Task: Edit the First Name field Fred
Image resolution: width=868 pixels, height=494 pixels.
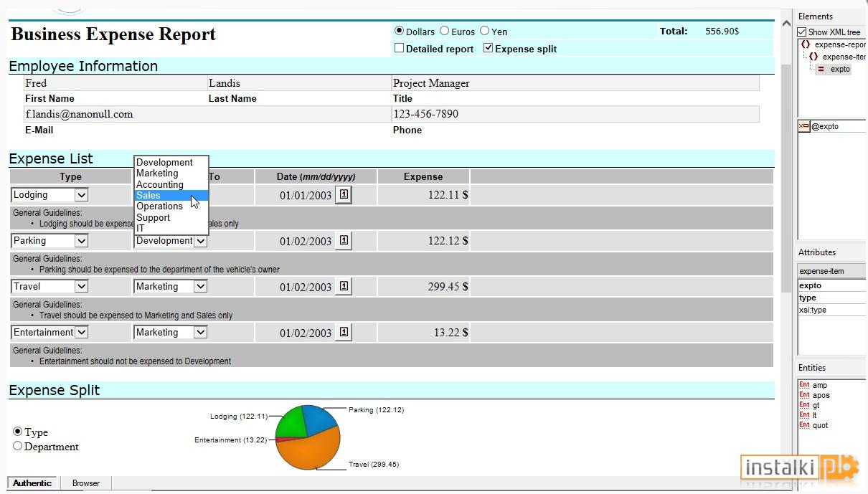Action: 115,83
